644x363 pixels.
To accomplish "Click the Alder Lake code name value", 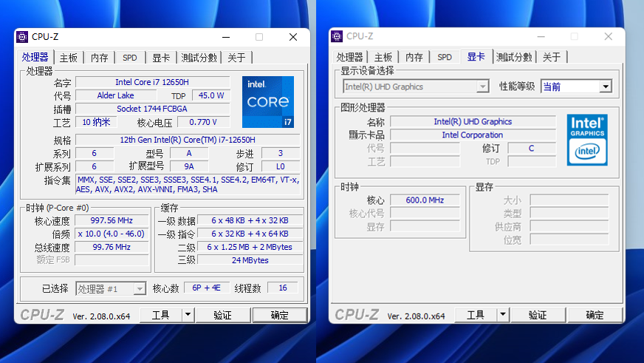I will click(x=116, y=95).
